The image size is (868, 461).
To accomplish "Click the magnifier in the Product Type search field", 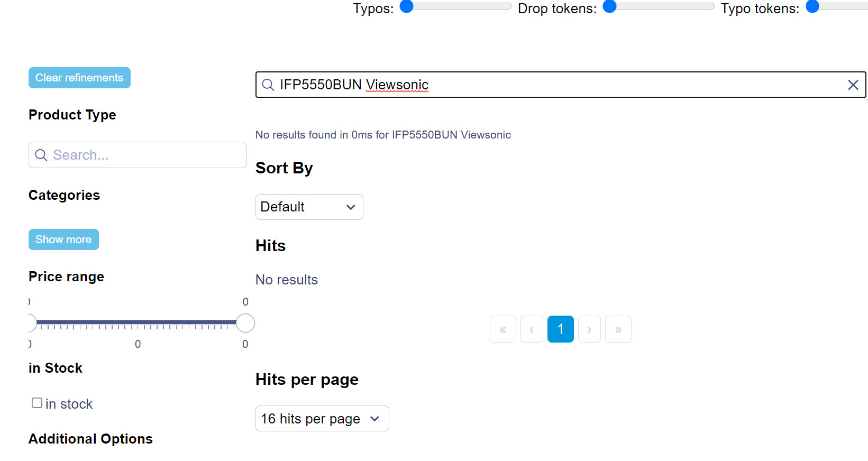I will click(41, 155).
